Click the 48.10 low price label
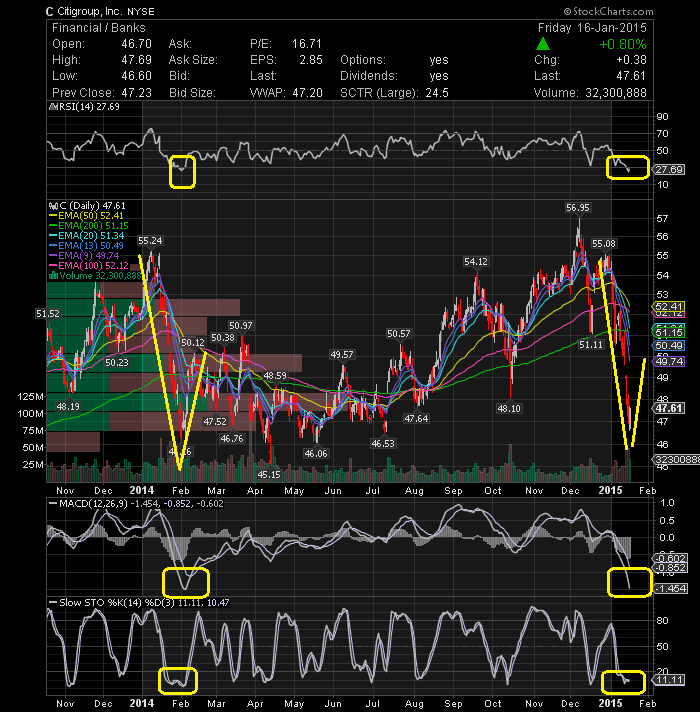700x712 pixels. click(509, 409)
